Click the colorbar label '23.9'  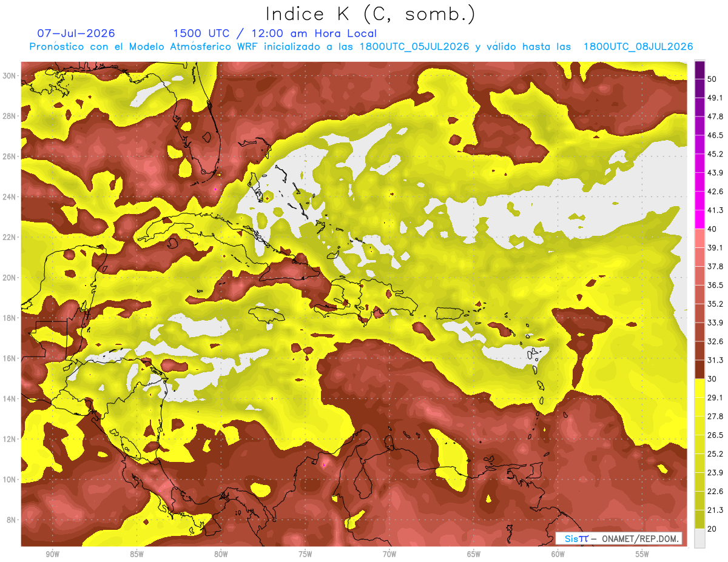pyautogui.click(x=715, y=473)
